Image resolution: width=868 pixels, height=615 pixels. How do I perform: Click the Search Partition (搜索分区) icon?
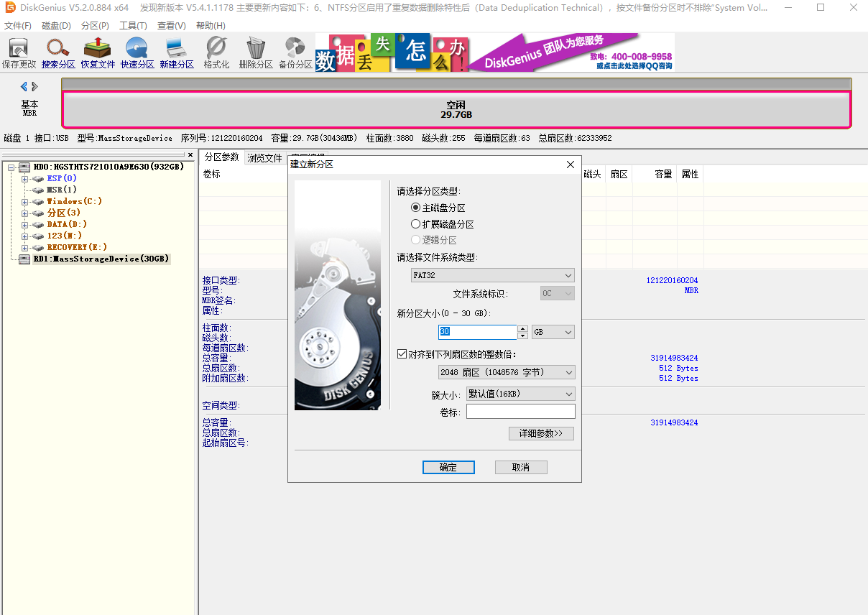pos(58,53)
